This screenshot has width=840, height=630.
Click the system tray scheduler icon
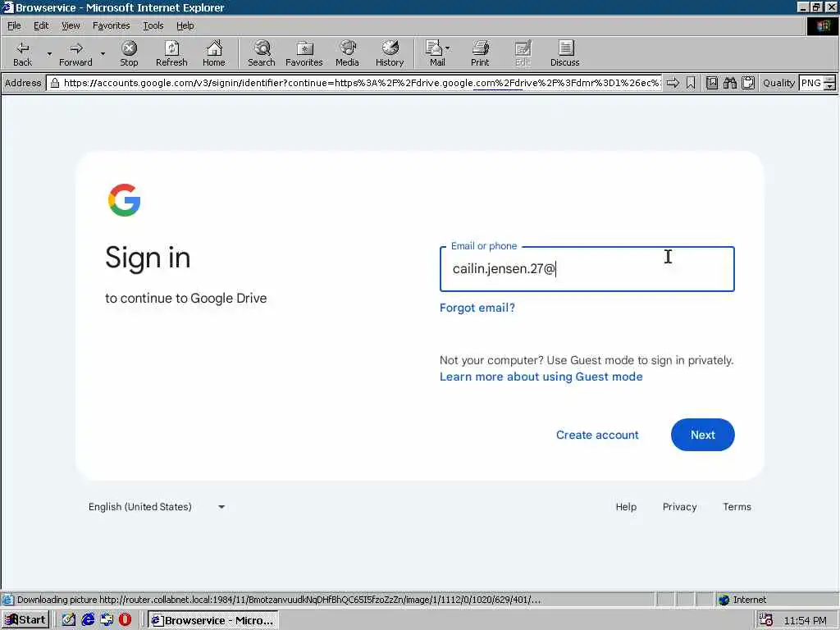tap(766, 620)
